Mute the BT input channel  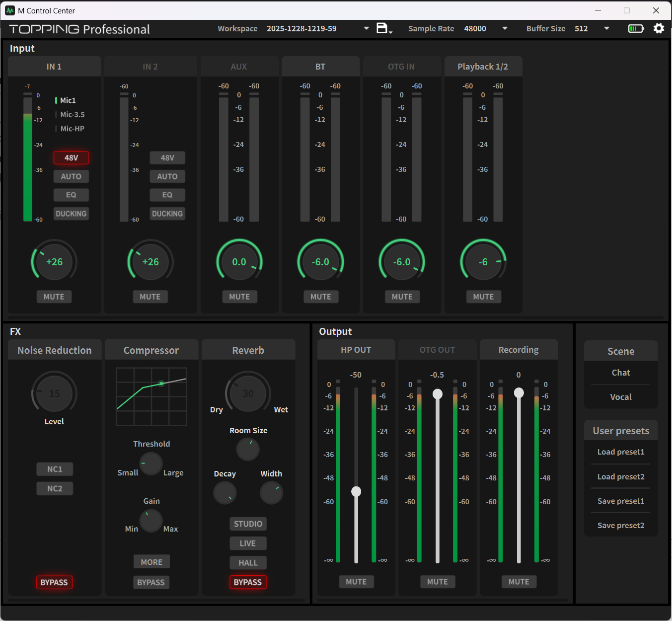click(321, 297)
